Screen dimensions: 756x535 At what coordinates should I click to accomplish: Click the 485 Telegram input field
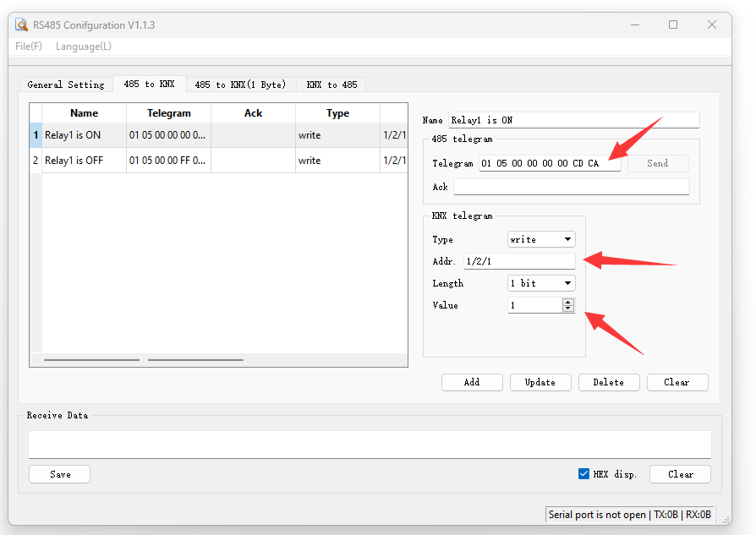[549, 163]
